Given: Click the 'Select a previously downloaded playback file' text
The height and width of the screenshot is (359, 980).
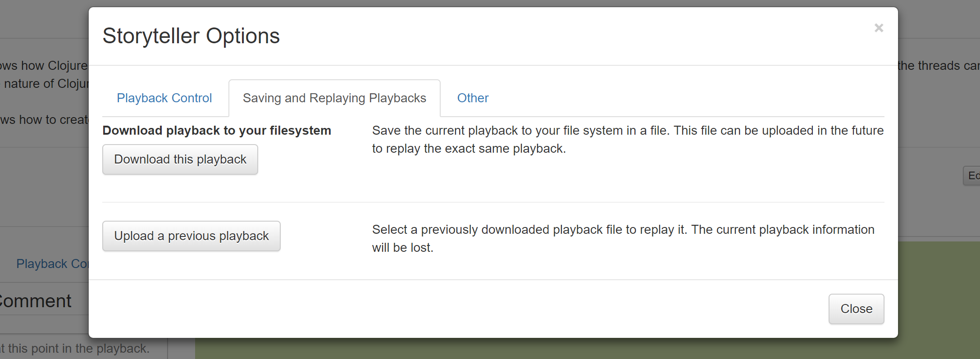Looking at the screenshot, I should click(x=623, y=239).
